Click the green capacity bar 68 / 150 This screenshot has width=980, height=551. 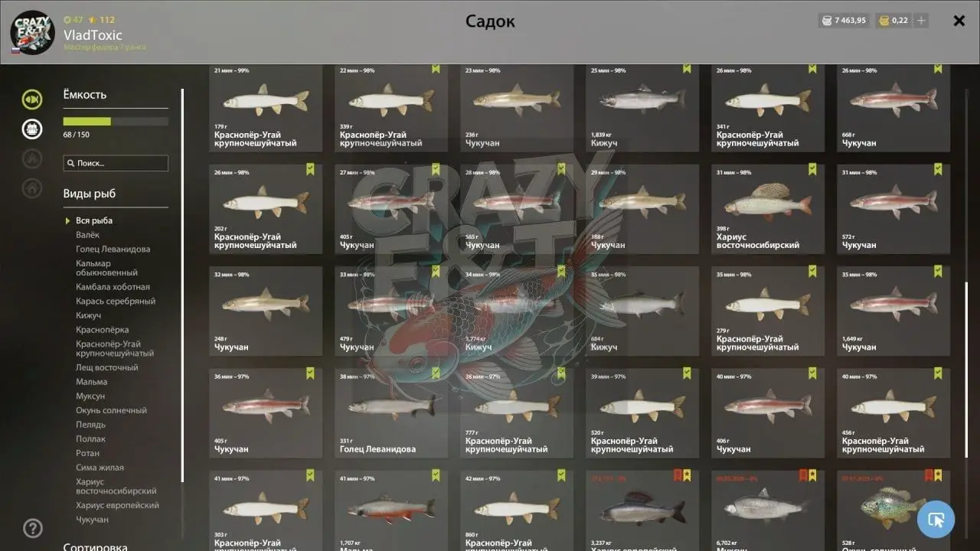[x=116, y=121]
